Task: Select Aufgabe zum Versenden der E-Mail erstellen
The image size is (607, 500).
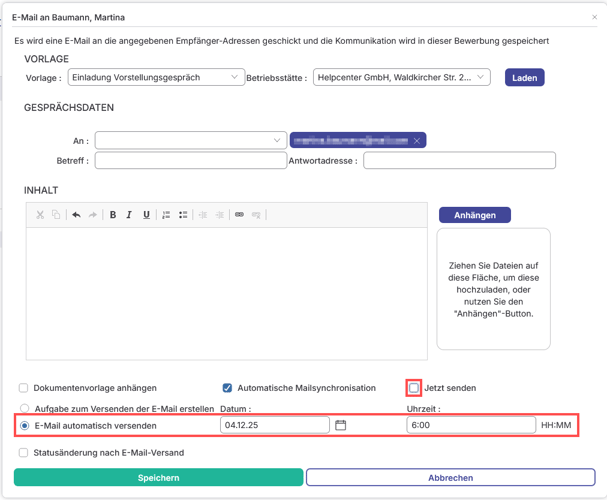Action: [x=25, y=408]
